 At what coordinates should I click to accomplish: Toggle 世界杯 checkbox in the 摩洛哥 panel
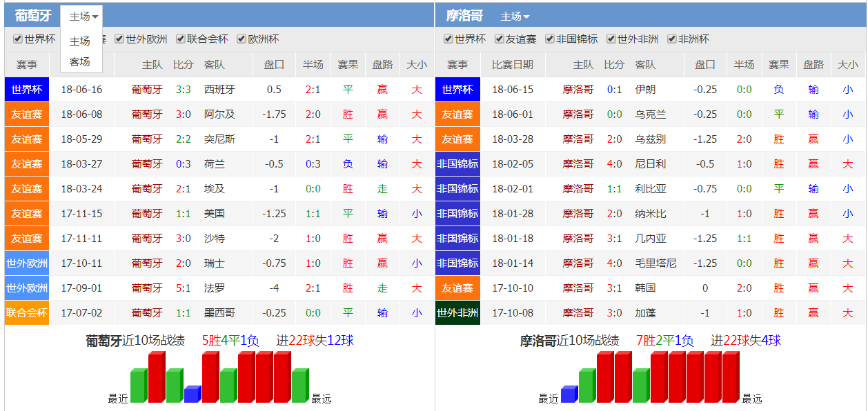point(448,39)
